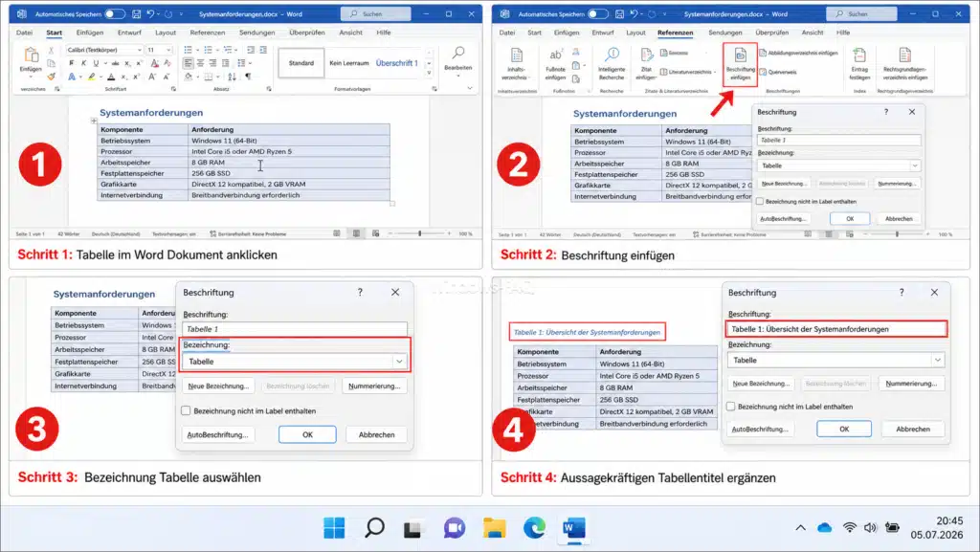Click the save icon in step 1 title bar
Image resolution: width=980 pixels, height=552 pixels.
pos(136,13)
